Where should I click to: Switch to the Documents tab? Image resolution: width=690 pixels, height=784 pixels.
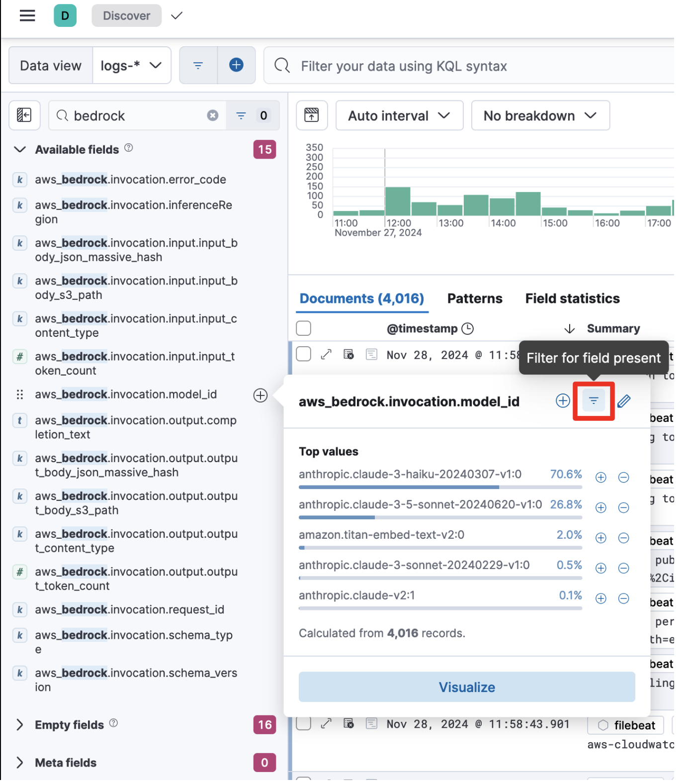click(362, 298)
